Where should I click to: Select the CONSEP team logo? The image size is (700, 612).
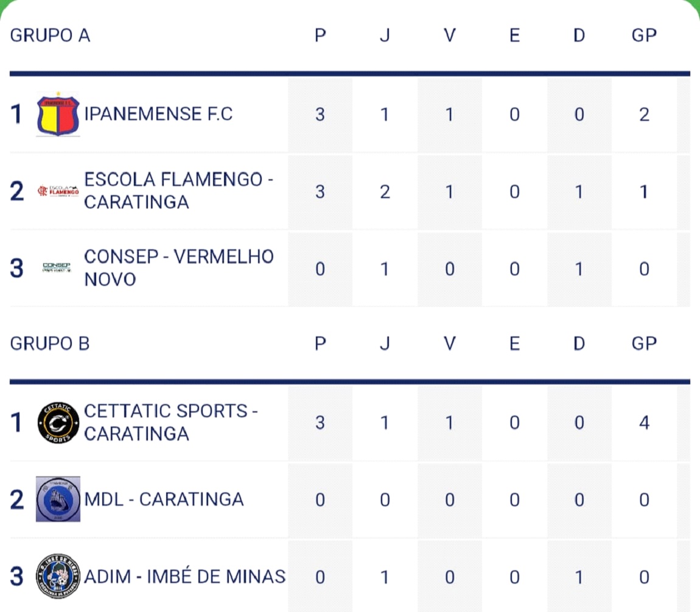click(x=57, y=267)
